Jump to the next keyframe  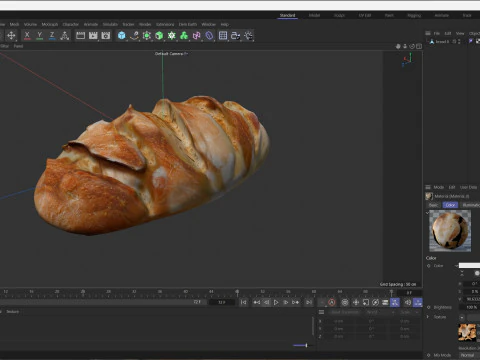(296, 302)
